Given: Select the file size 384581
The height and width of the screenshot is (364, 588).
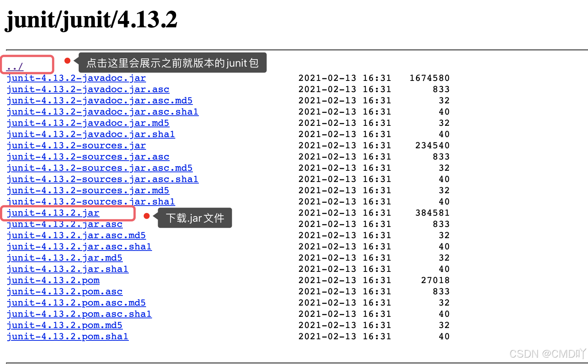Looking at the screenshot, I should pyautogui.click(x=433, y=213).
